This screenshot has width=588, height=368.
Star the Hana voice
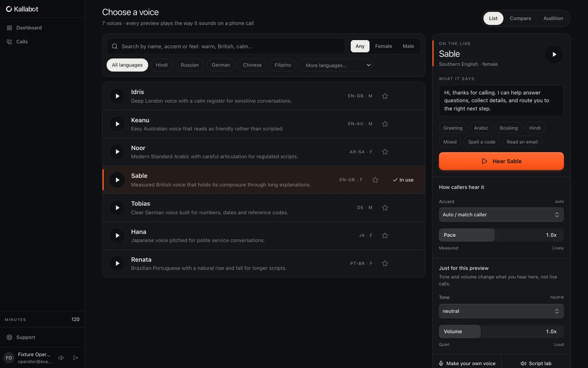(385, 236)
